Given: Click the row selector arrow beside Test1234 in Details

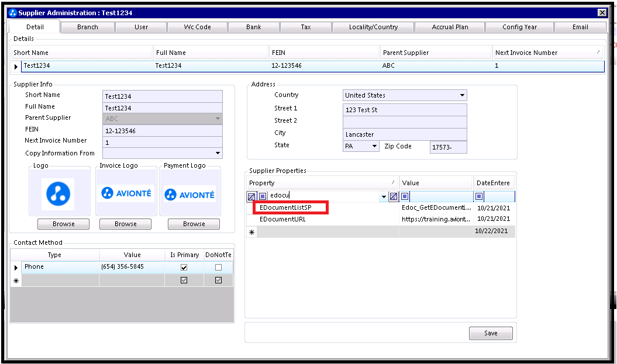Looking at the screenshot, I should click(16, 67).
